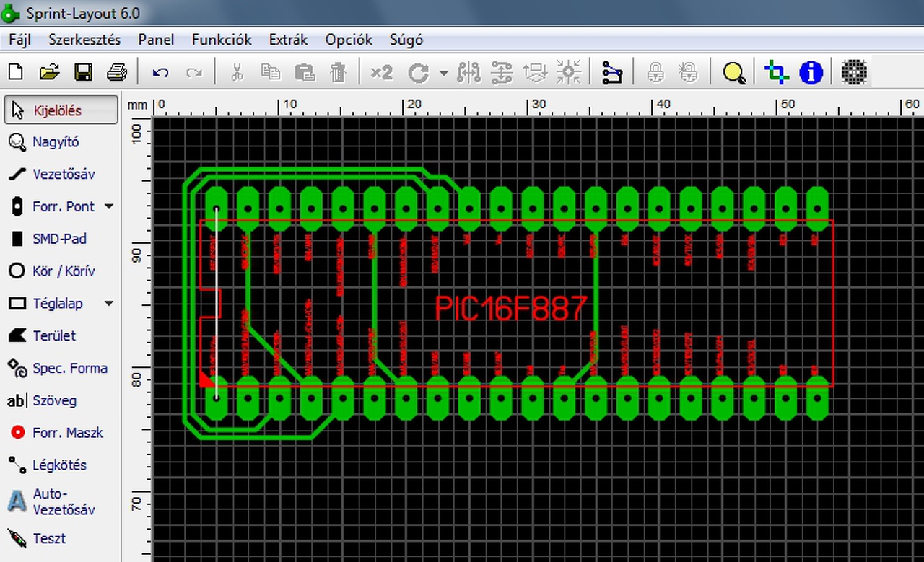
Task: Open the Funkciók menu
Action: click(x=222, y=40)
